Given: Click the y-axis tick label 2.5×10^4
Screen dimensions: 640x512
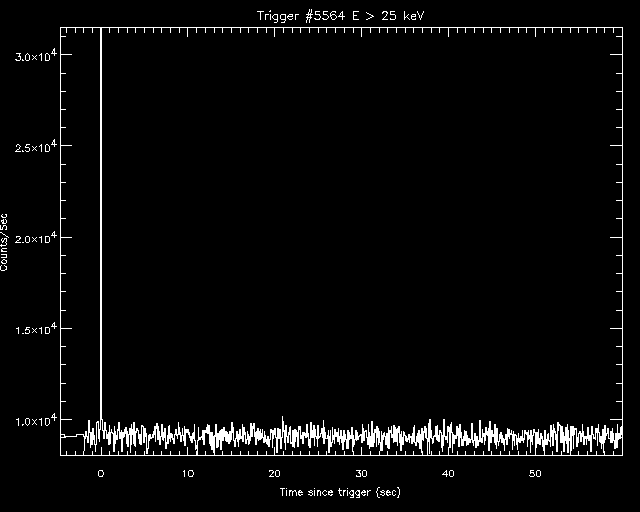Looking at the screenshot, I should tap(38, 147).
